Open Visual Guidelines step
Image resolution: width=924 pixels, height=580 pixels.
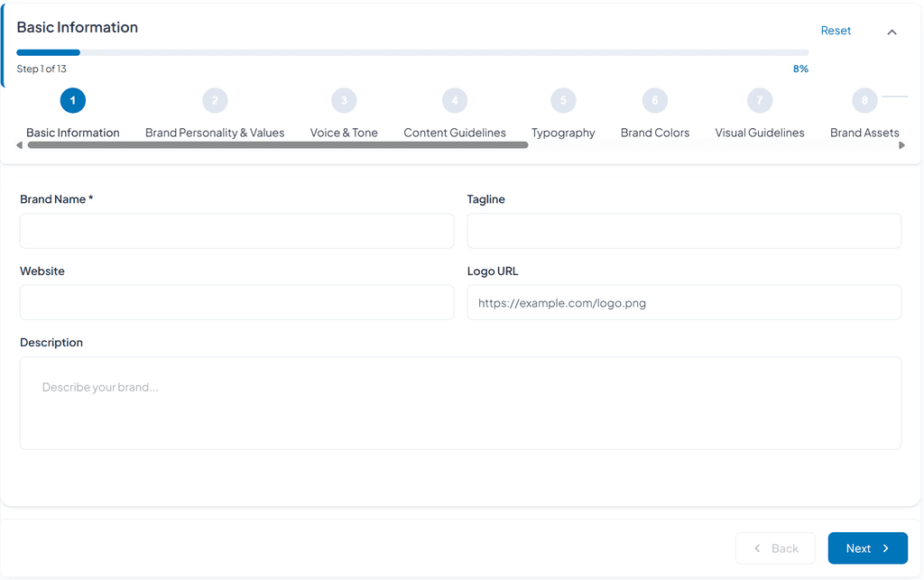[760, 133]
